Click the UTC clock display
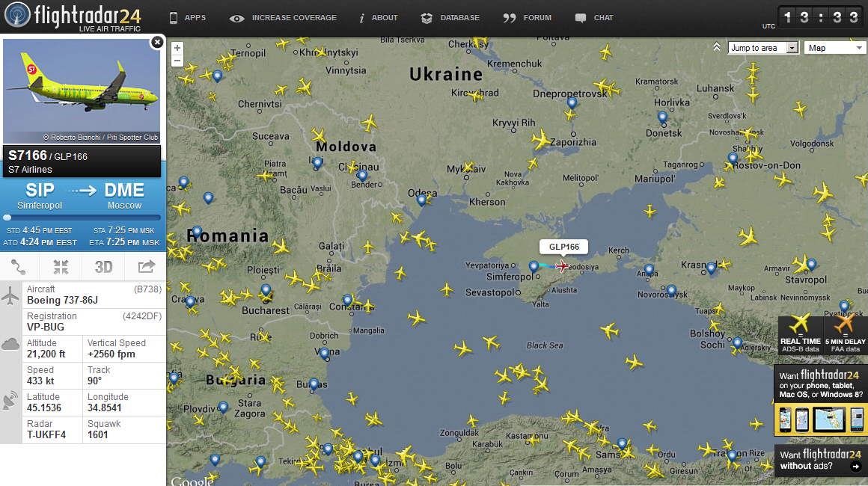 (x=821, y=18)
